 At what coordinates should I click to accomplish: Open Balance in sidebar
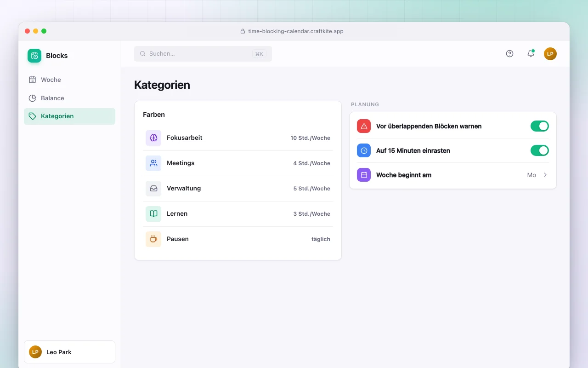pos(69,98)
